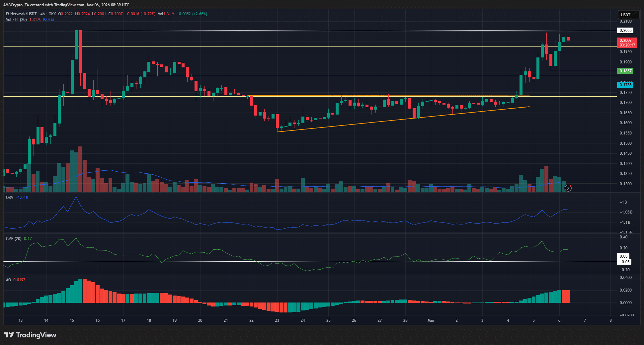The image size is (644, 345).
Task: Click the blue 0.1788 price label
Action: [x=625, y=85]
